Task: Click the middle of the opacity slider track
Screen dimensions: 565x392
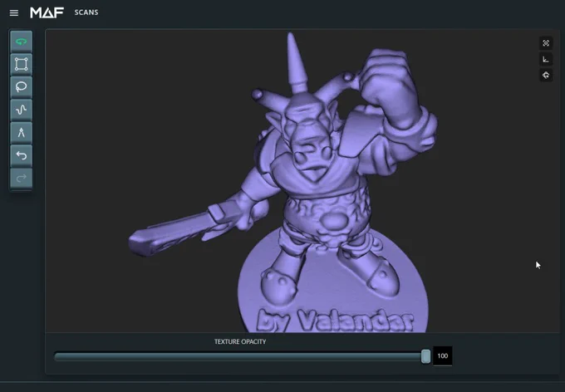Action: [x=239, y=356]
